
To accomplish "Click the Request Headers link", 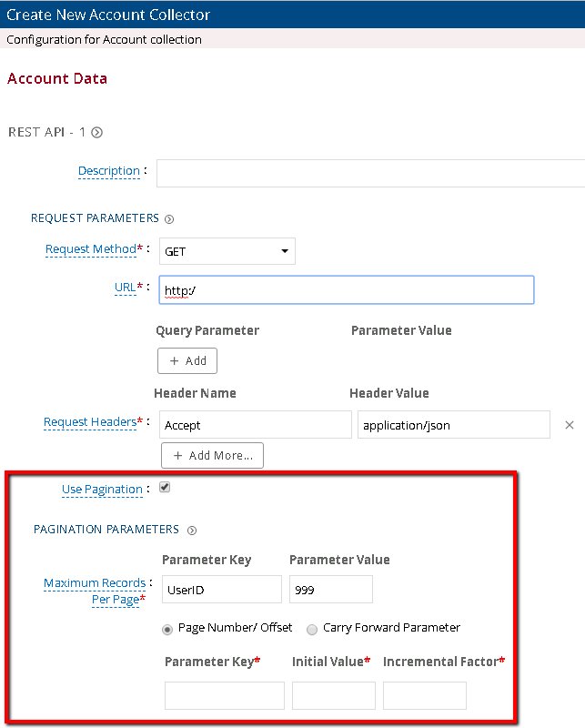I will [x=90, y=422].
